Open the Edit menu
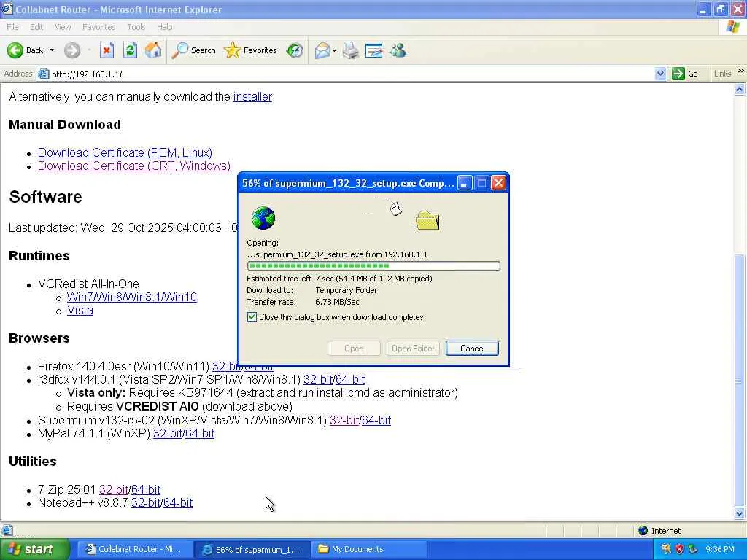This screenshot has width=747, height=560. pyautogui.click(x=36, y=27)
